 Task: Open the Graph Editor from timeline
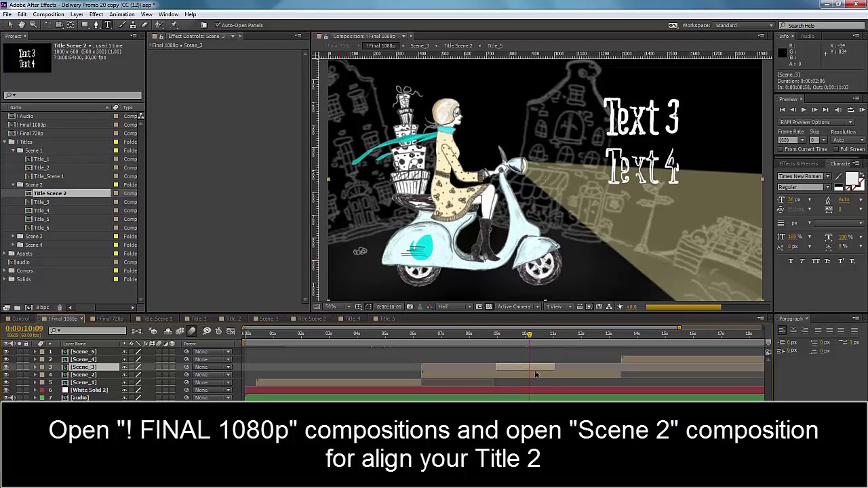(231, 331)
